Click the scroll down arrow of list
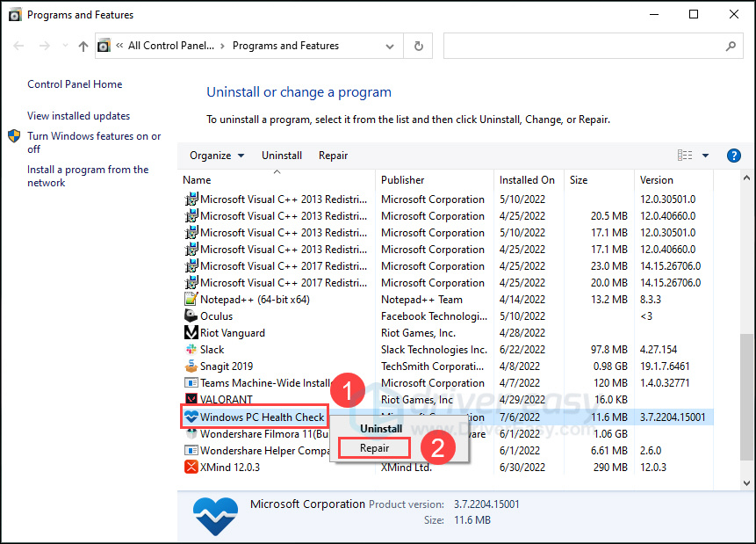The height and width of the screenshot is (544, 756). (x=746, y=482)
